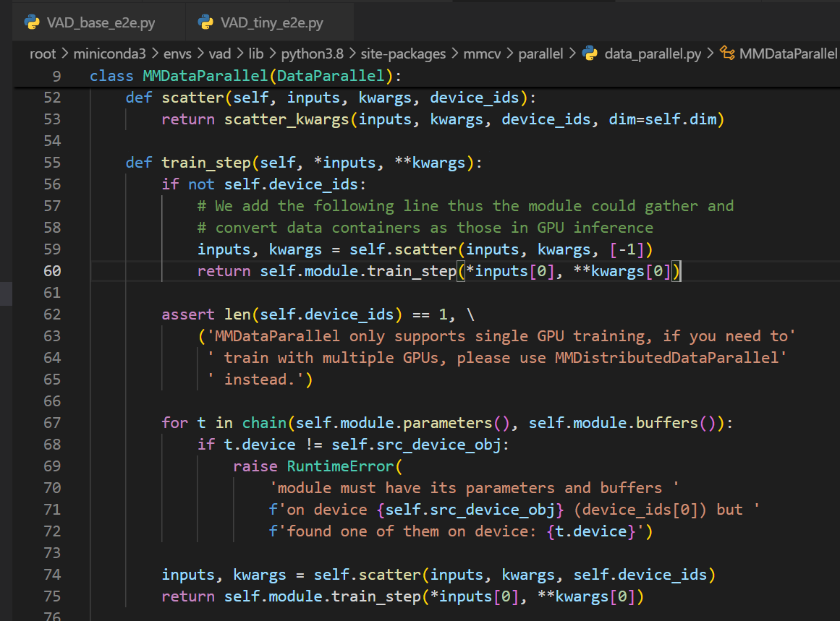The height and width of the screenshot is (621, 840).
Task: Click the scatter_kwargs function call on line 53
Action: point(287,119)
